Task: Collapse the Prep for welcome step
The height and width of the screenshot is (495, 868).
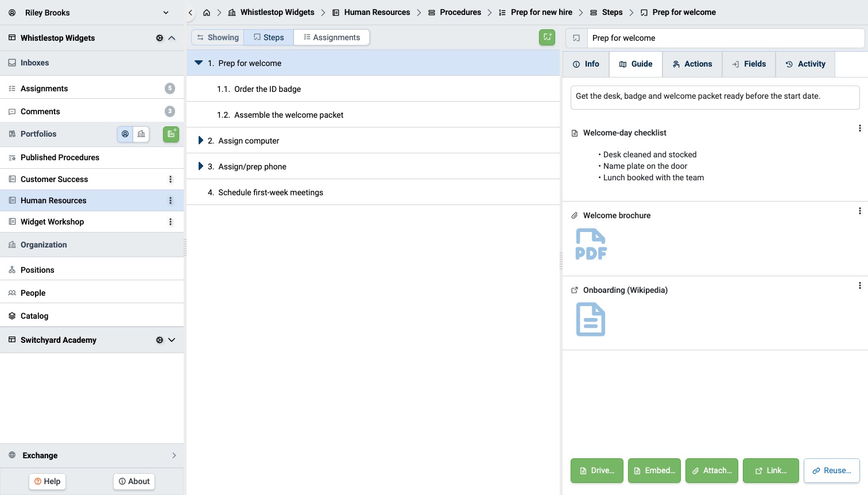Action: pos(199,63)
